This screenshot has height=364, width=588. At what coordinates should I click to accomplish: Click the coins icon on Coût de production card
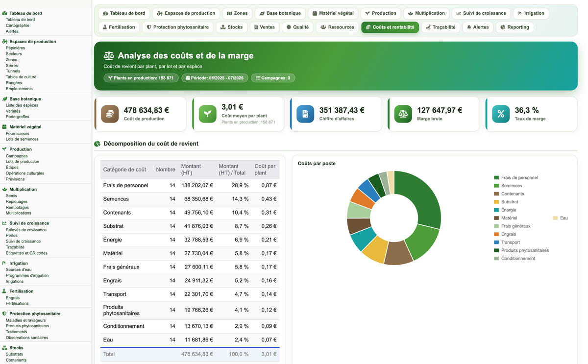(110, 114)
